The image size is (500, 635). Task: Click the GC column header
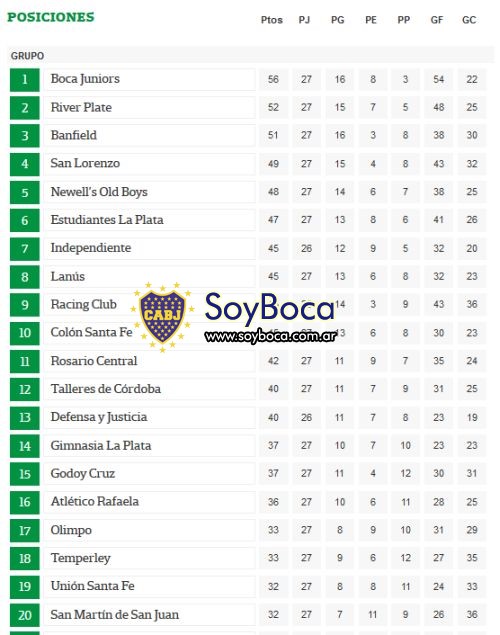[x=469, y=20]
